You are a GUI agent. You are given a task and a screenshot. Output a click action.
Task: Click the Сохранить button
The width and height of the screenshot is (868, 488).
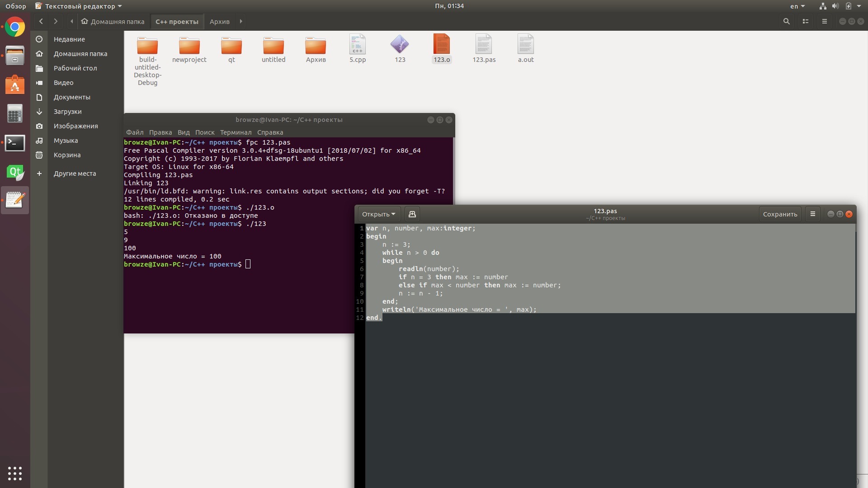780,214
